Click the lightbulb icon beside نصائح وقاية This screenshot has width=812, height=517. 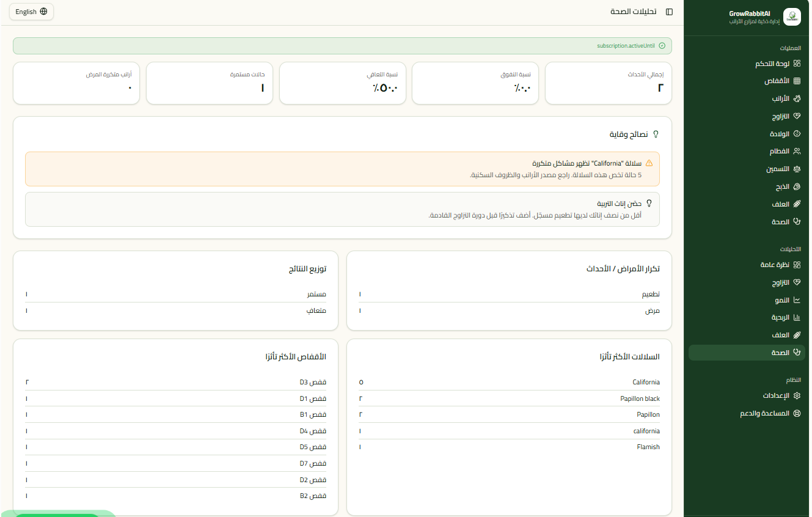click(x=656, y=134)
